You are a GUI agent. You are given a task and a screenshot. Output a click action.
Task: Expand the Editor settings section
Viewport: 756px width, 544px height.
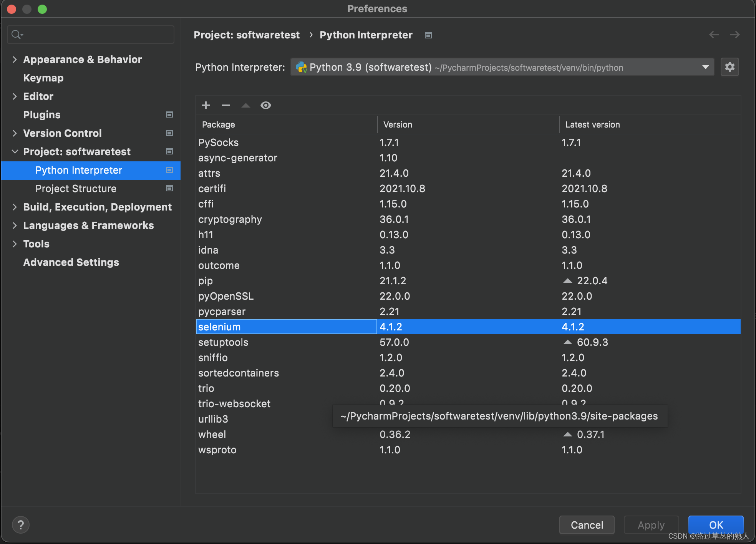15,96
